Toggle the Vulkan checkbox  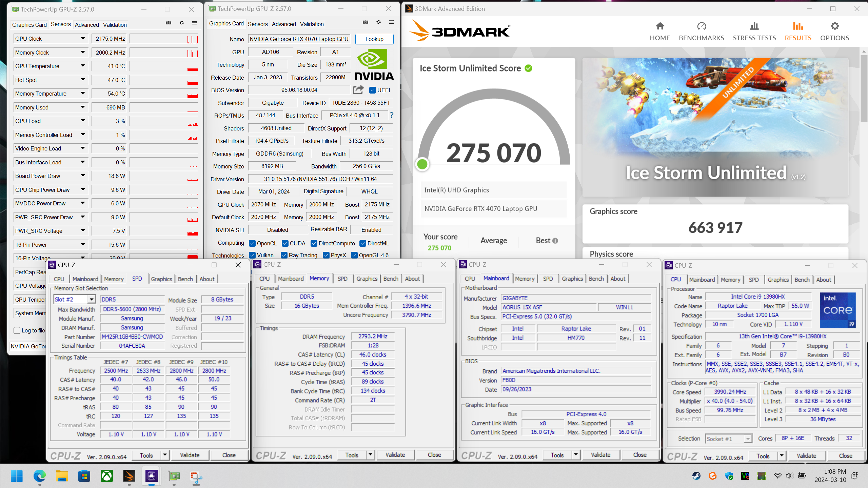[252, 255]
